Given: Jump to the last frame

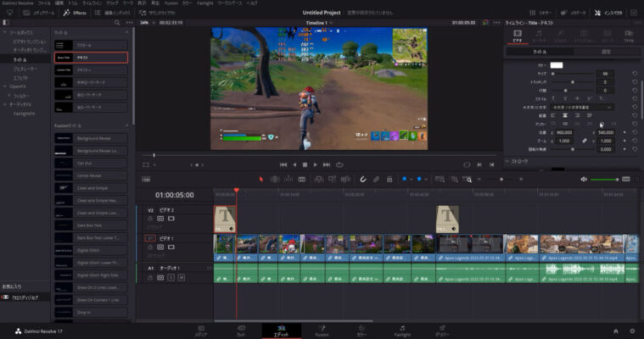Looking at the screenshot, I should (327, 164).
